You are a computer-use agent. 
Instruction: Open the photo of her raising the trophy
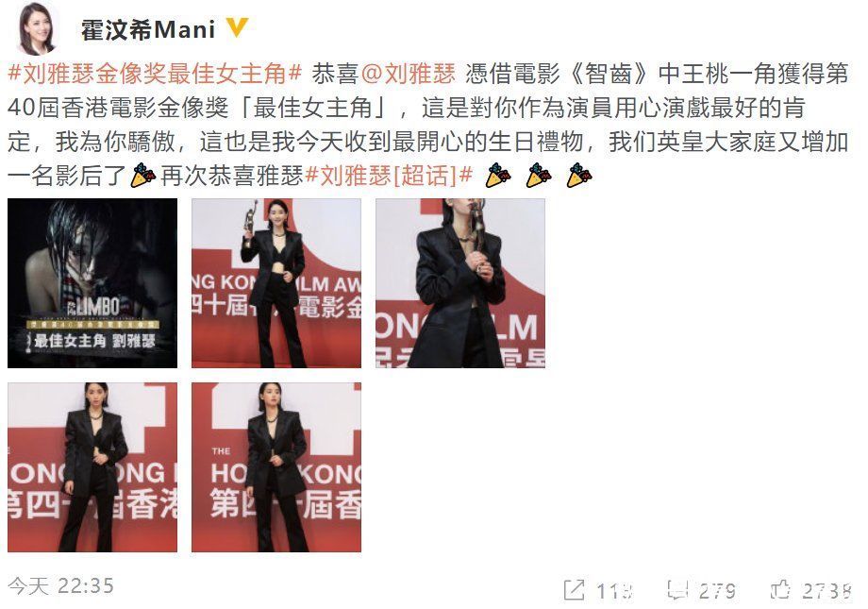(x=276, y=283)
